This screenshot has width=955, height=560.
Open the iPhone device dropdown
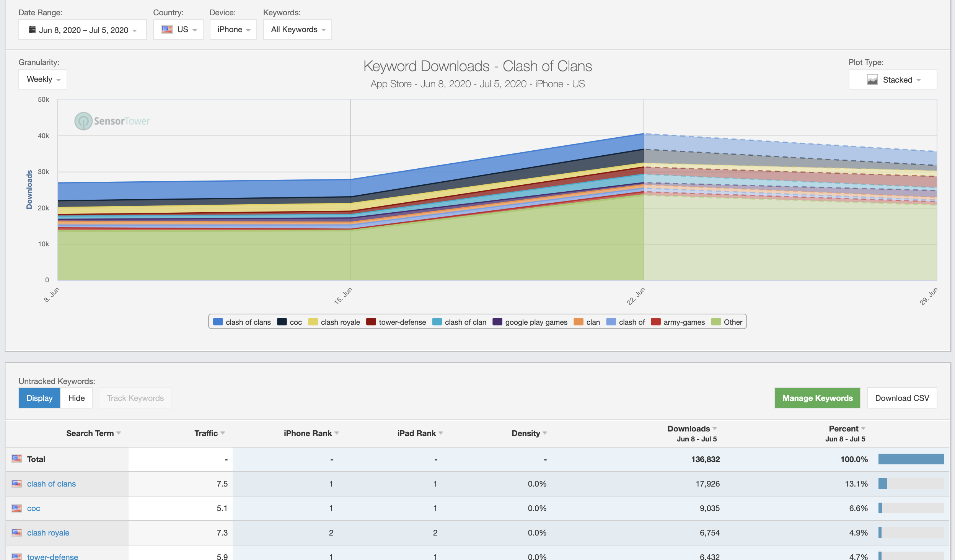tap(233, 29)
